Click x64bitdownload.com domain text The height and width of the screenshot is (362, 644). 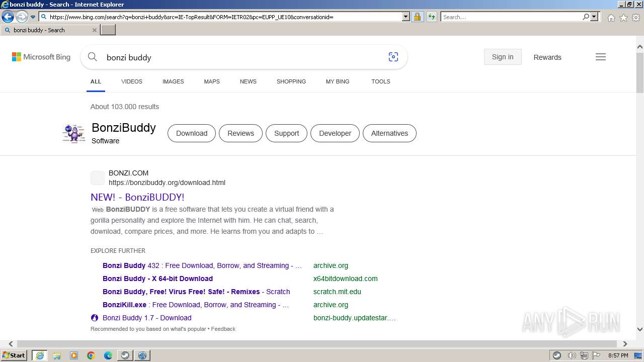pyautogui.click(x=345, y=279)
